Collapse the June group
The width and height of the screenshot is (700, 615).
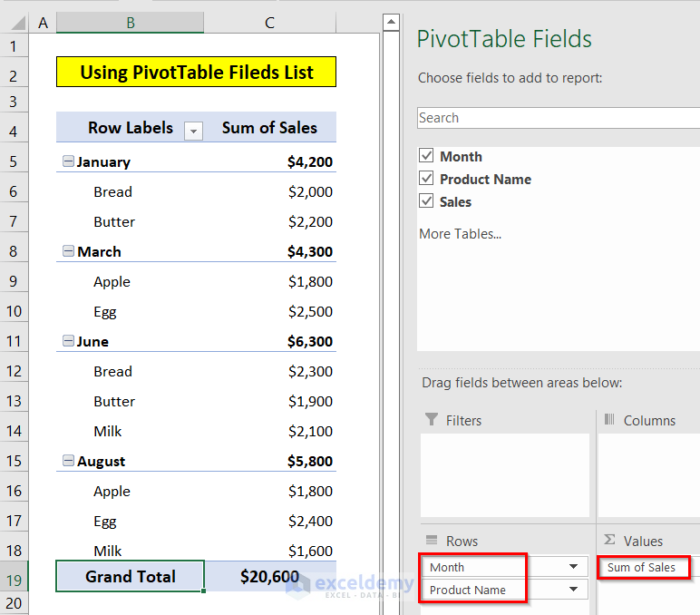coord(68,341)
